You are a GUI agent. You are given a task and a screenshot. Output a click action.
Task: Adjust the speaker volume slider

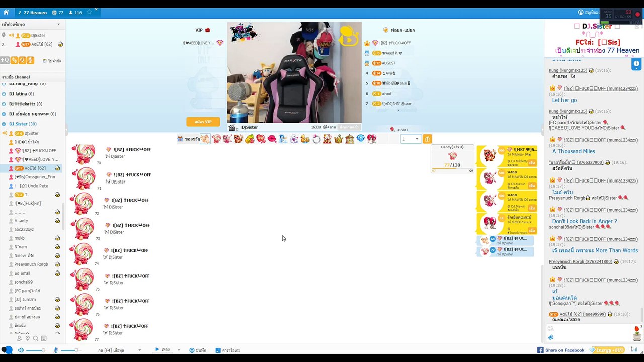(x=36, y=350)
